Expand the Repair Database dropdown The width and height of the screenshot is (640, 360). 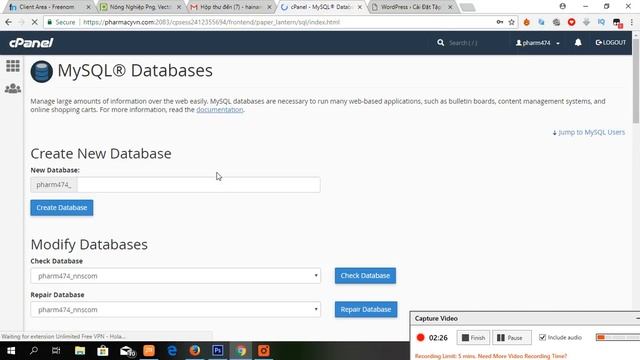coord(176,309)
